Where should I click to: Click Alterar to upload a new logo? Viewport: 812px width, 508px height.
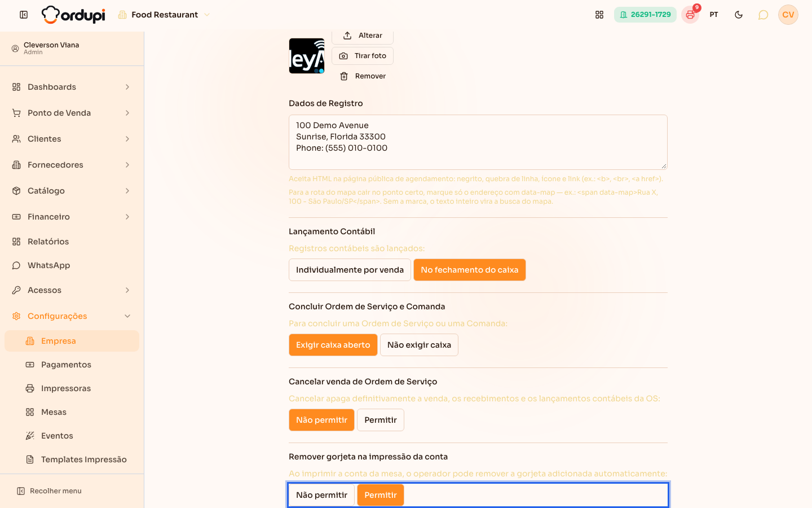(363, 36)
